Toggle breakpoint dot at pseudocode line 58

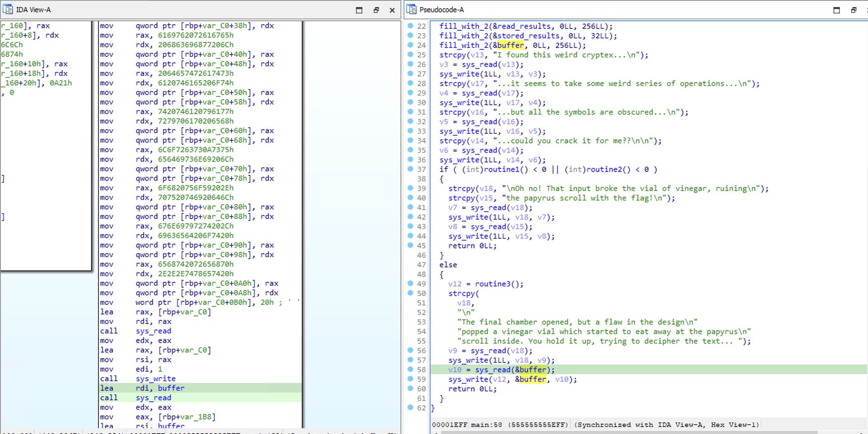pos(410,369)
